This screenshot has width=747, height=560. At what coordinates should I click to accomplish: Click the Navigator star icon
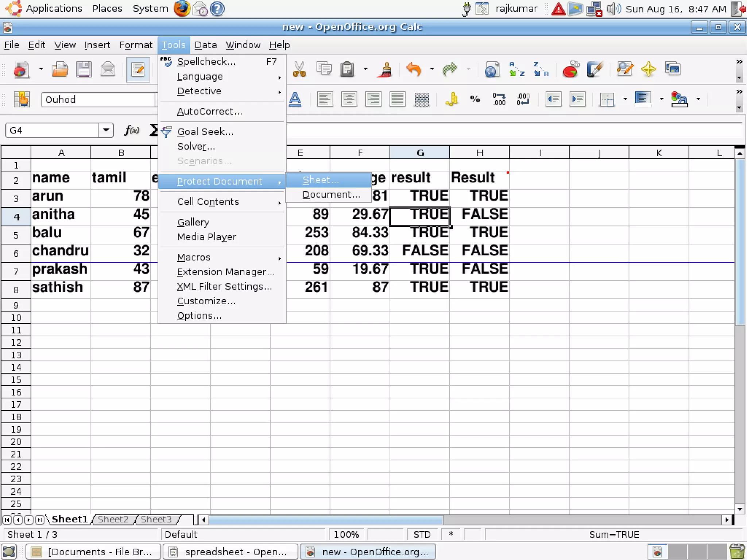point(648,69)
